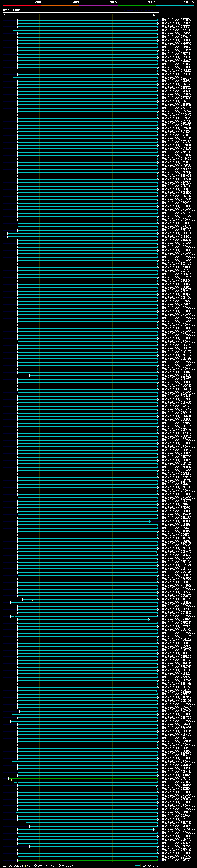Click the orange ~40% identity legend segment
This screenshot has height=868, width=197.
[60, 6]
